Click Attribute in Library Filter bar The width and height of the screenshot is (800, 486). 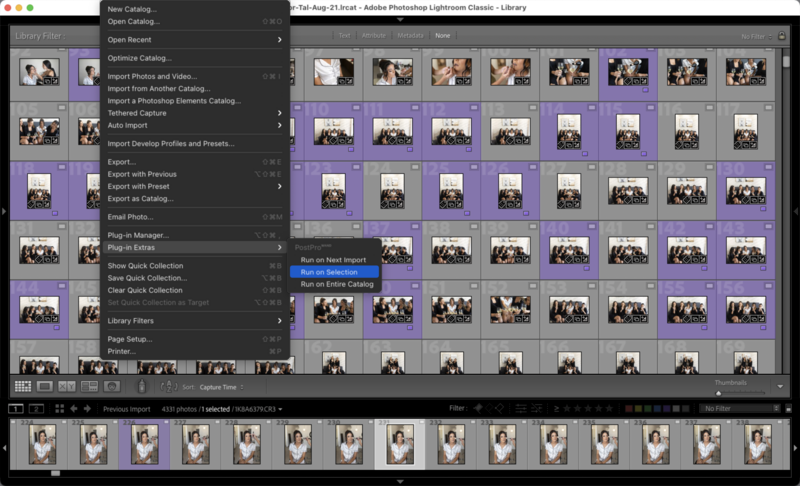click(373, 36)
